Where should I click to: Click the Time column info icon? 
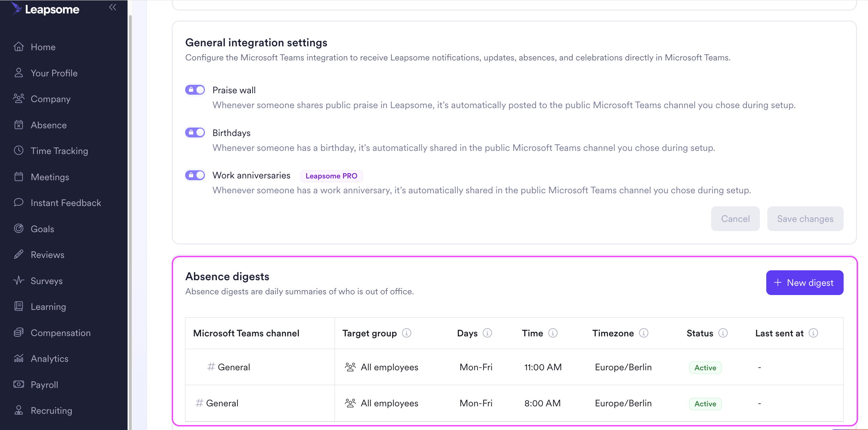pos(553,333)
